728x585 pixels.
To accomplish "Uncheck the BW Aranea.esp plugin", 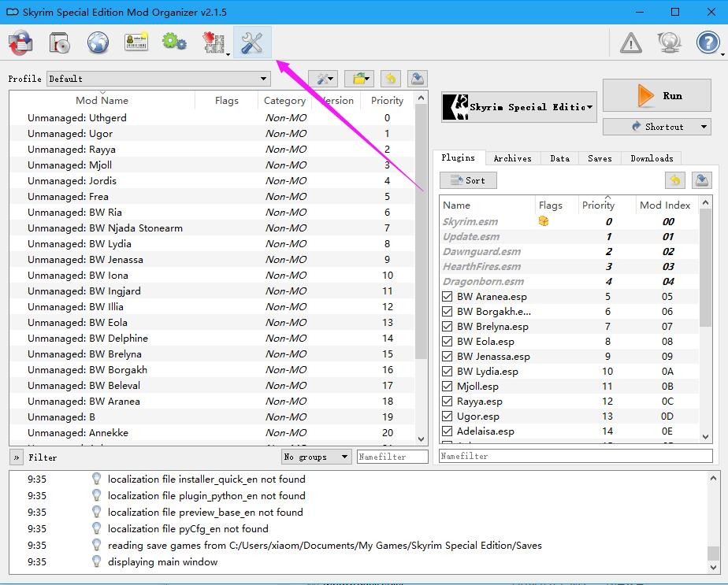I will point(447,297).
